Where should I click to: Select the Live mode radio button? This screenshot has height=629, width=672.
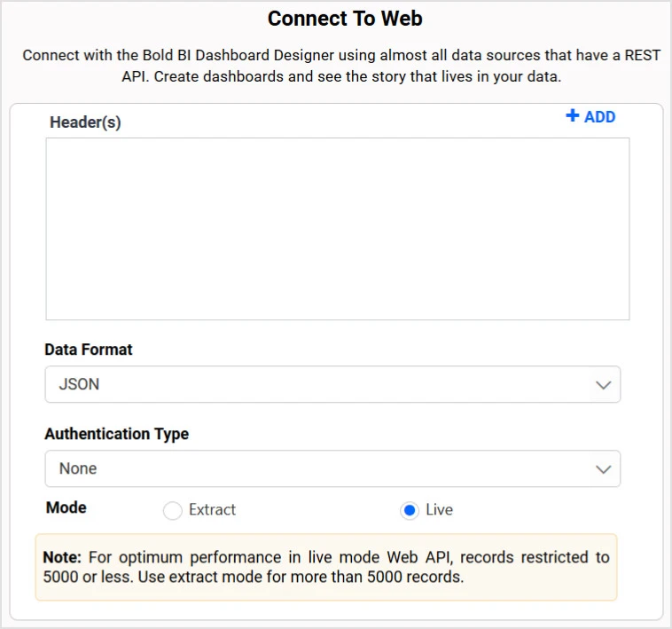point(409,510)
